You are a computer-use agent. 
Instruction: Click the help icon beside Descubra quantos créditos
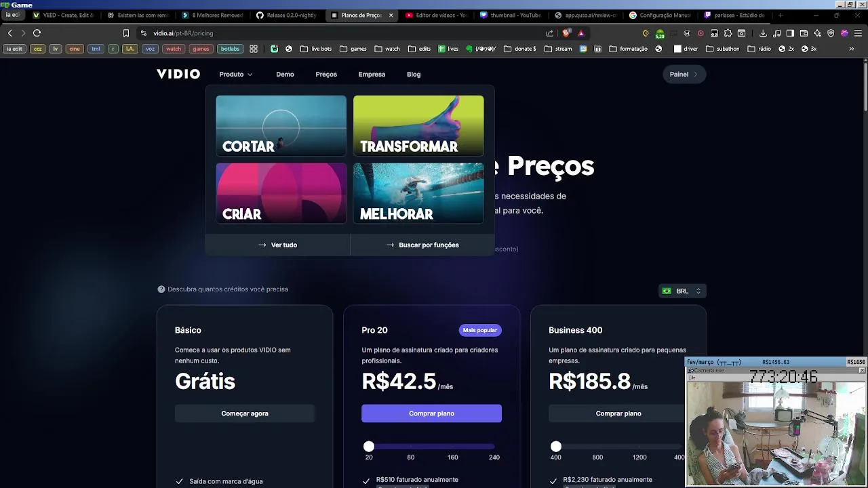click(161, 289)
